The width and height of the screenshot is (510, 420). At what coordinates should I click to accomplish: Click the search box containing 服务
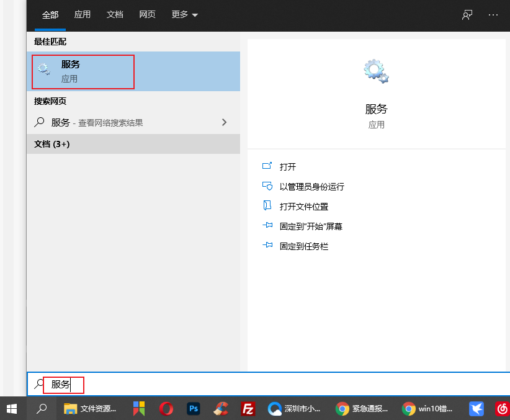248,385
